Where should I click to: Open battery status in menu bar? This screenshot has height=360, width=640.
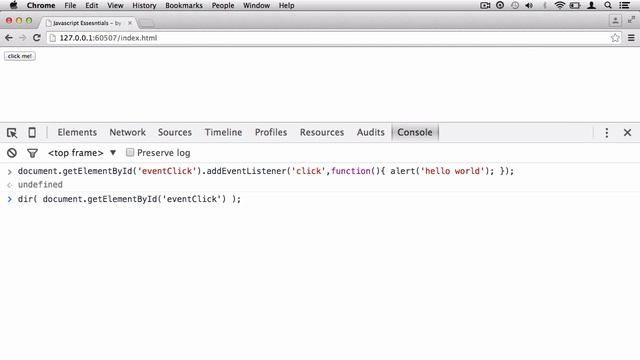point(575,5)
